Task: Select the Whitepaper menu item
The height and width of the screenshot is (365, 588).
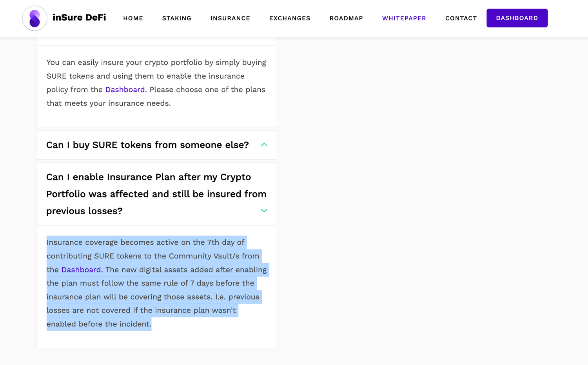Action: pyautogui.click(x=404, y=18)
